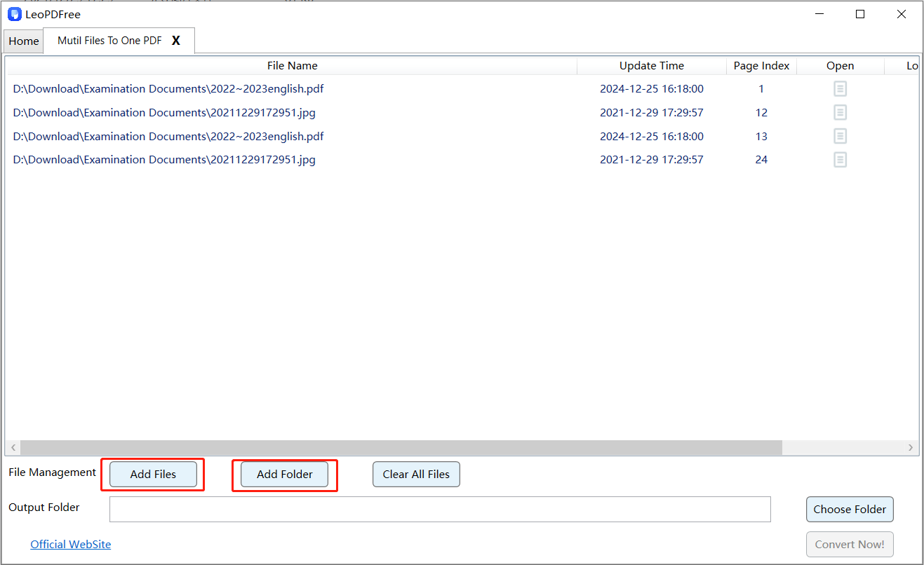Viewport: 924px width, 565px height.
Task: Click Page Index value 1
Action: pyautogui.click(x=761, y=89)
